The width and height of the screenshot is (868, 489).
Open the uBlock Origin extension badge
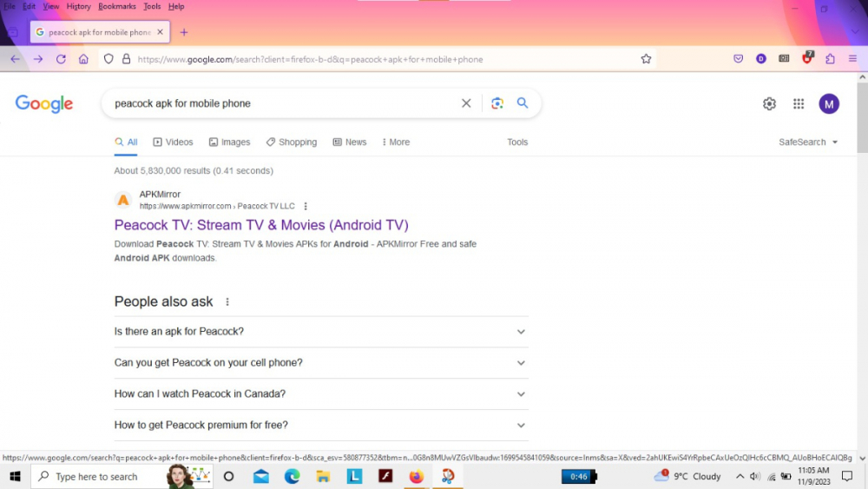[807, 58]
